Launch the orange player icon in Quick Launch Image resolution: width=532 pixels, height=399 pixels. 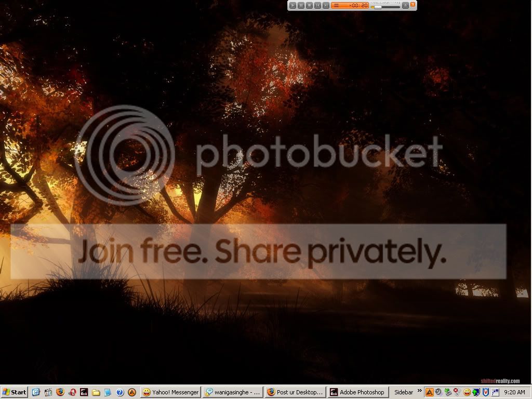tap(131, 392)
